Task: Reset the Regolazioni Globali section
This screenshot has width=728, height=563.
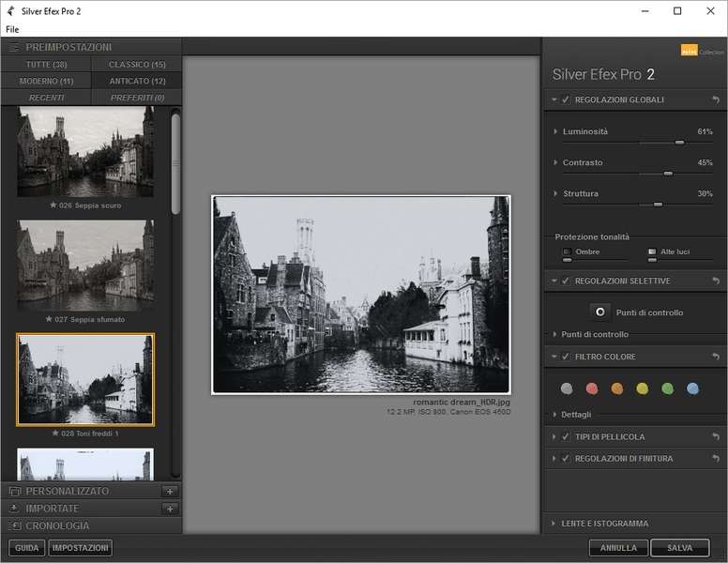Action: pos(716,99)
